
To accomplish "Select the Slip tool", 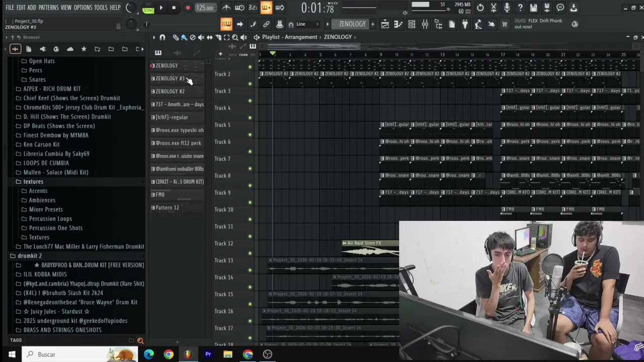I will click(x=210, y=37).
